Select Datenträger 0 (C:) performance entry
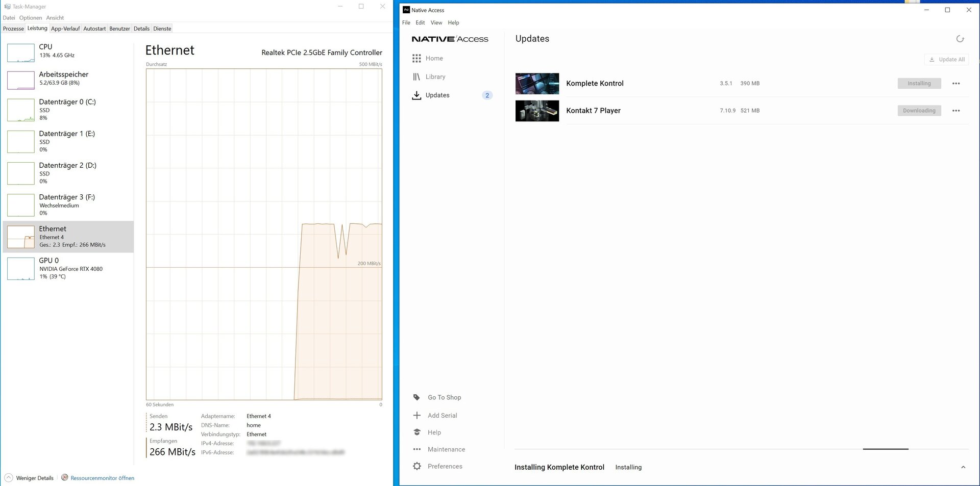 pyautogui.click(x=68, y=110)
